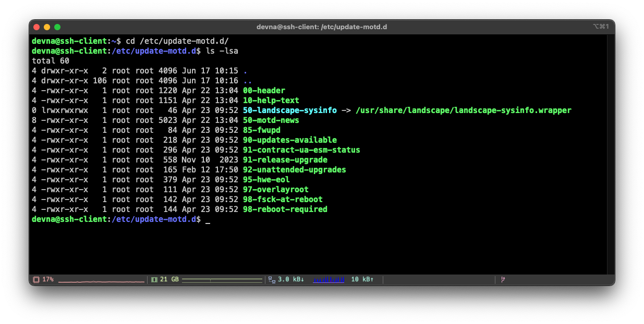Click the network icon beside 3.0 kB
The width and height of the screenshot is (644, 324).
pyautogui.click(x=272, y=280)
